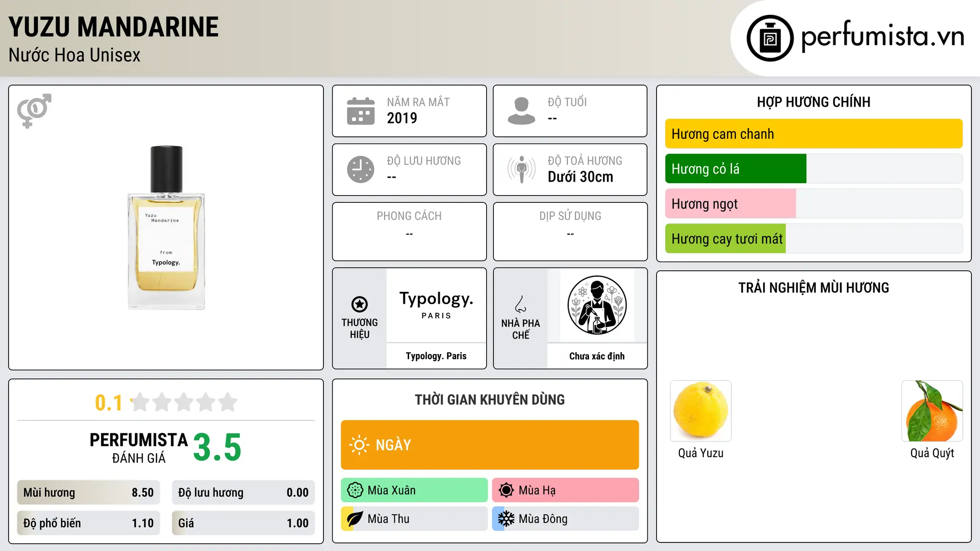Viewport: 980px width, 551px height.
Task: Click the YUZU MANDARINE title
Action: click(113, 27)
